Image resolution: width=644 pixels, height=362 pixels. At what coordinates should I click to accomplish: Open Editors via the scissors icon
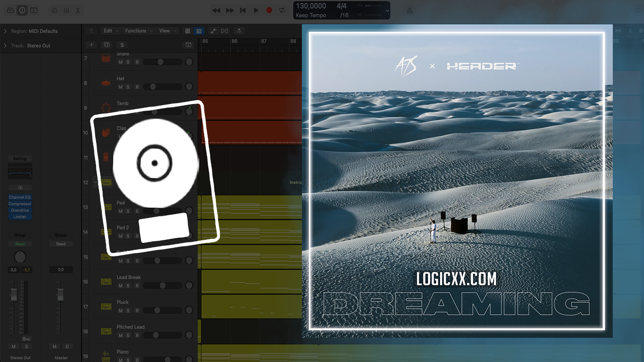coord(78,10)
